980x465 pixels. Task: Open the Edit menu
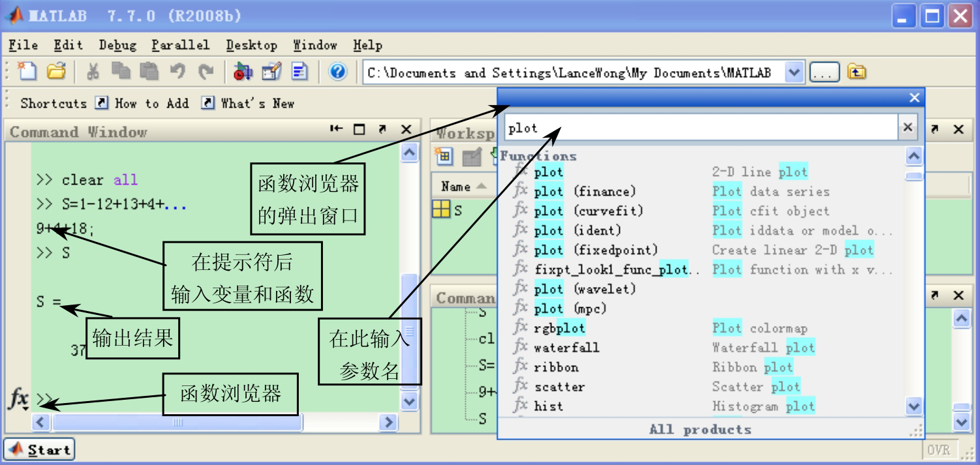tap(68, 45)
